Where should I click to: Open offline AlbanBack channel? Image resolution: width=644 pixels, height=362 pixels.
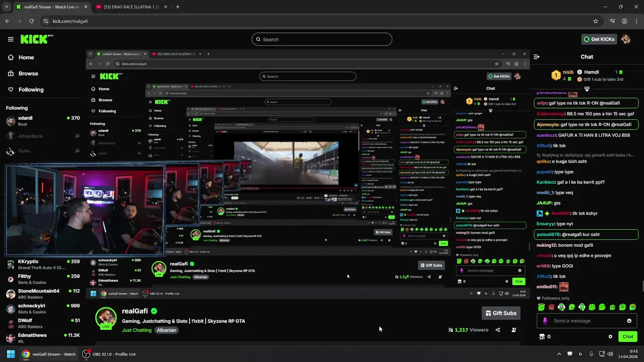pyautogui.click(x=43, y=136)
